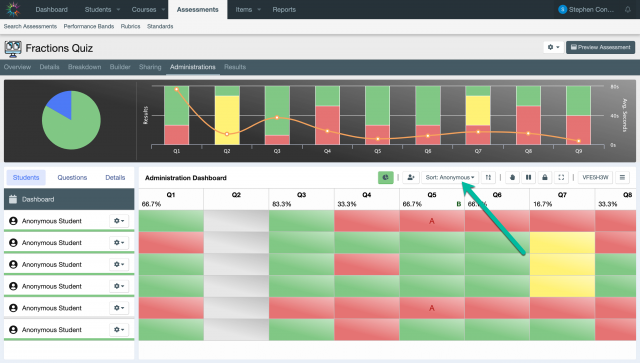
Task: Click the Q1 bar in the chart
Action: (176, 115)
